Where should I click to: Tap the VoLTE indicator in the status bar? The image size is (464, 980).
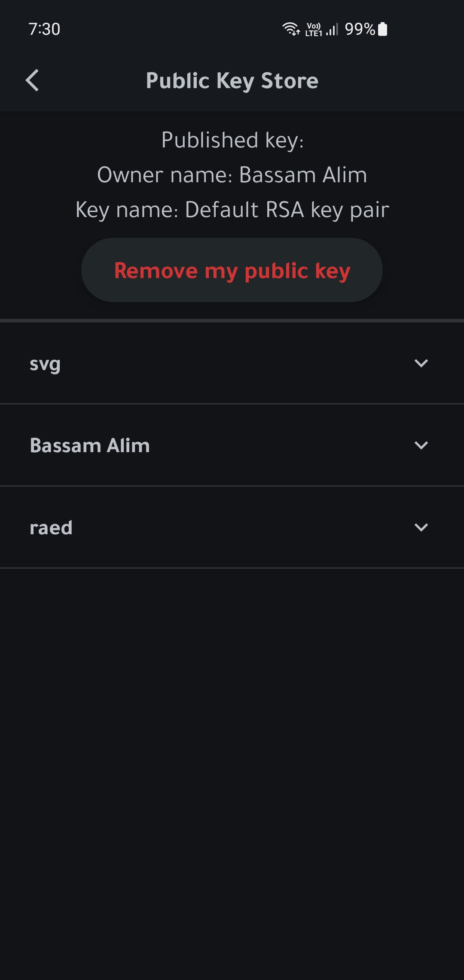313,26
